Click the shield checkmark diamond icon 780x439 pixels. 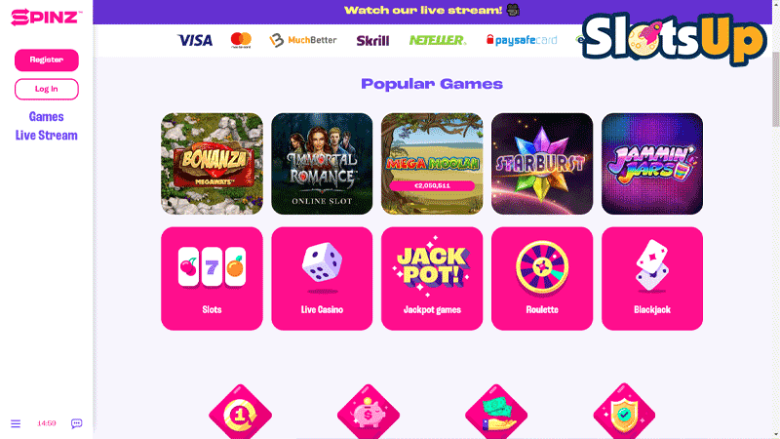click(x=624, y=412)
